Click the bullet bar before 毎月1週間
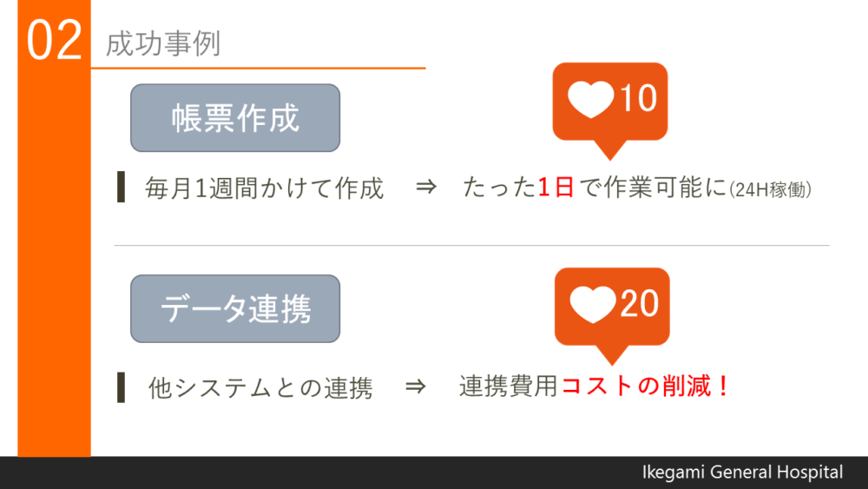This screenshot has width=868, height=489. pos(122,188)
